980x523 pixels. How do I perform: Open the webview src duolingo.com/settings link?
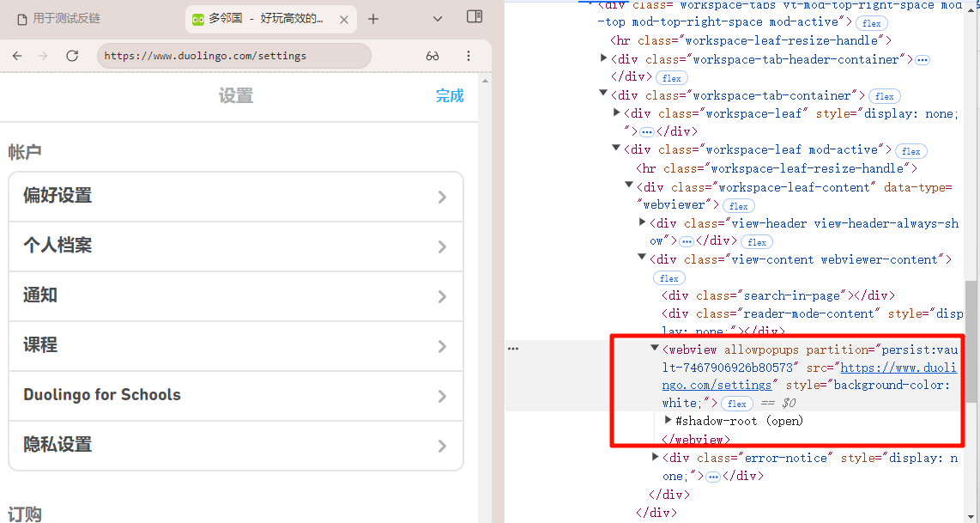(809, 377)
